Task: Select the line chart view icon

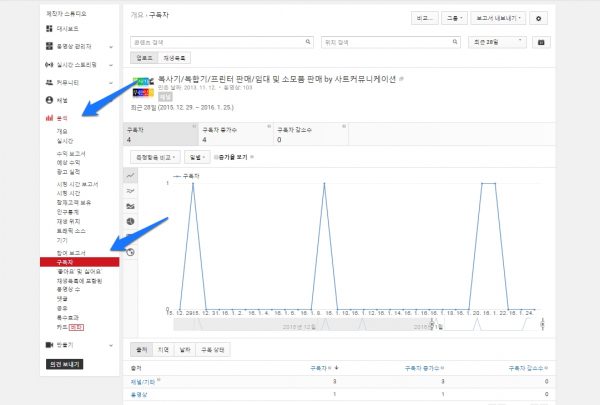Action: point(130,175)
